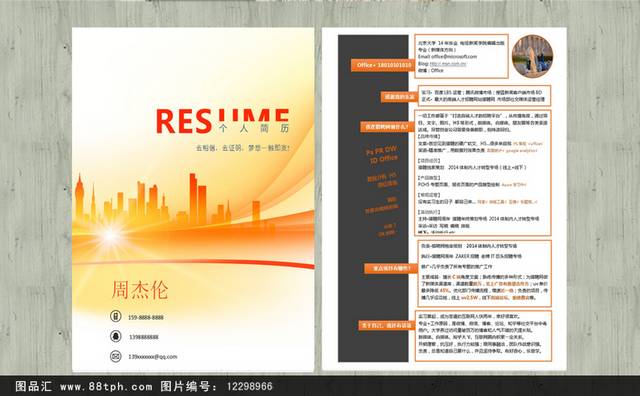Click the Office+ 18010101010 orange label
Viewport: 640px width, 396px height.
point(383,65)
